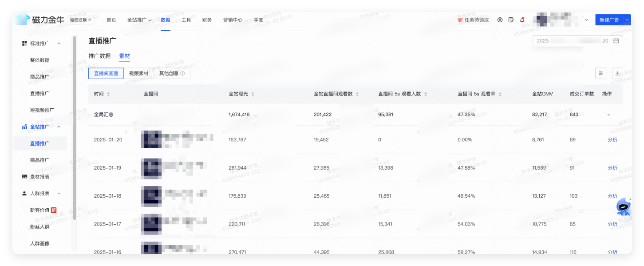
Task: Open the feedback/edit icon near the bell
Action: click(510, 20)
